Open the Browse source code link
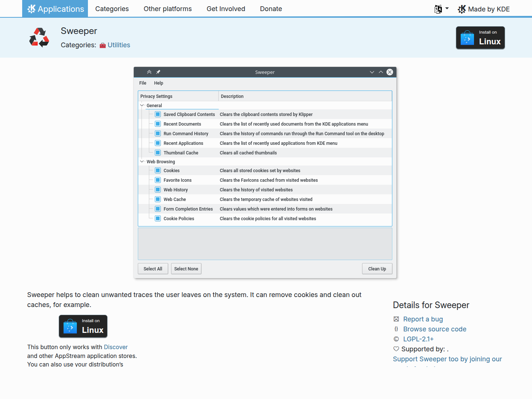The width and height of the screenshot is (532, 399). tap(435, 329)
